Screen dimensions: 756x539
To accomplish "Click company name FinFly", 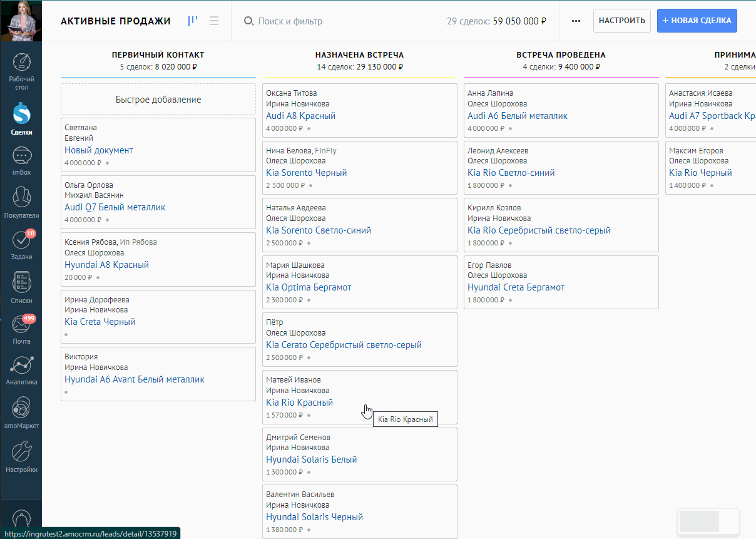I will pos(325,151).
